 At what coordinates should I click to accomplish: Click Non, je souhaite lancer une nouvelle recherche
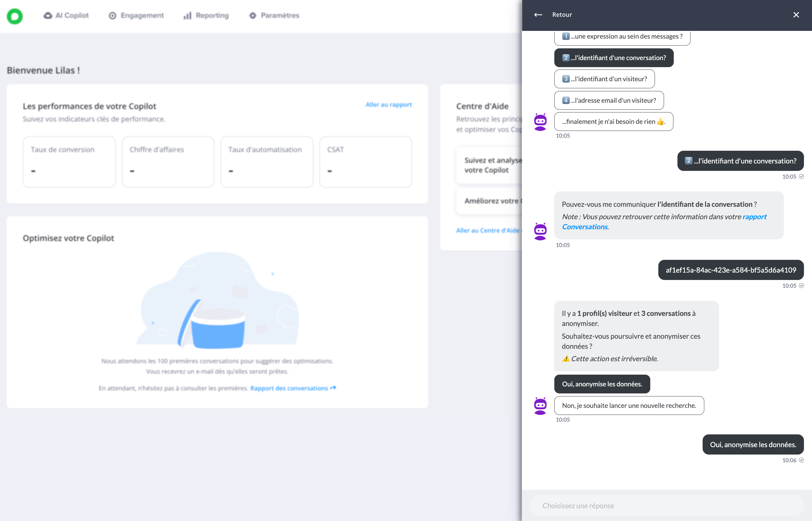click(629, 406)
